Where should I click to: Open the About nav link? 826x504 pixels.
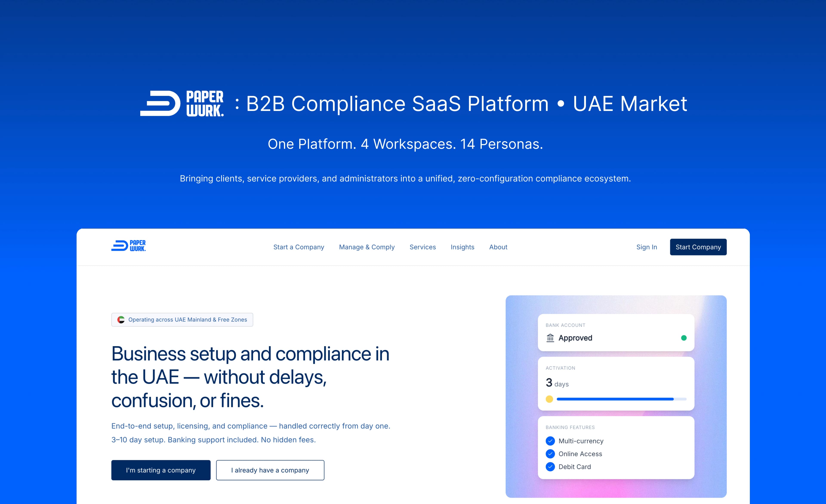coord(498,247)
